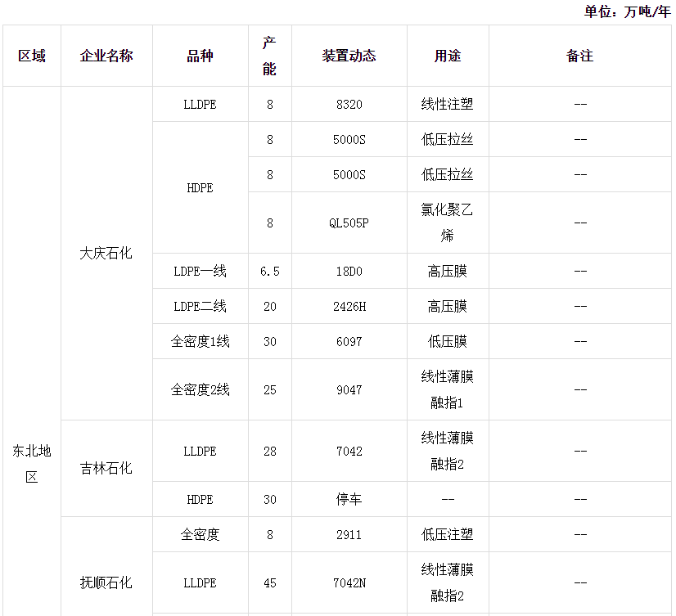Click the 20 capacity cell

coord(270,306)
